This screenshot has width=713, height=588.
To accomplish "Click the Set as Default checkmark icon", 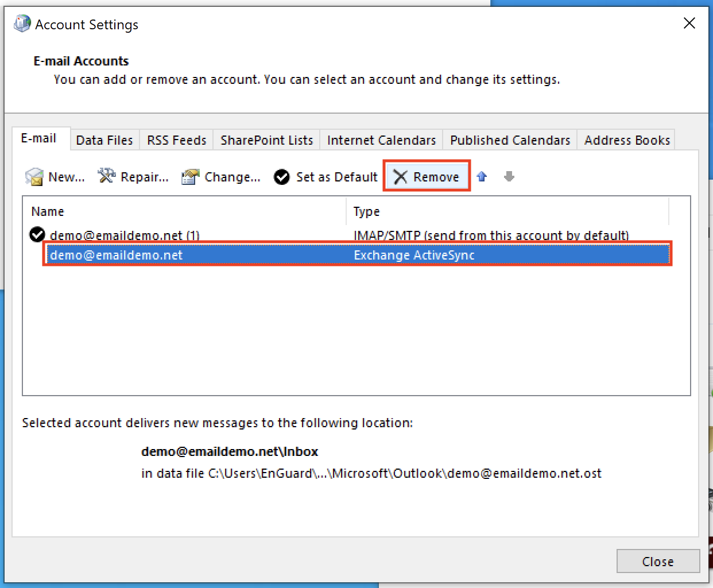I will (x=282, y=177).
